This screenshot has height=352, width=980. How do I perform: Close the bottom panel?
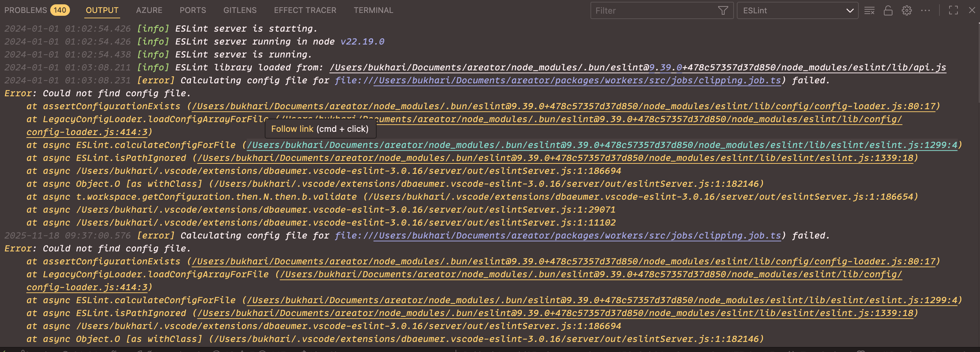(972, 11)
